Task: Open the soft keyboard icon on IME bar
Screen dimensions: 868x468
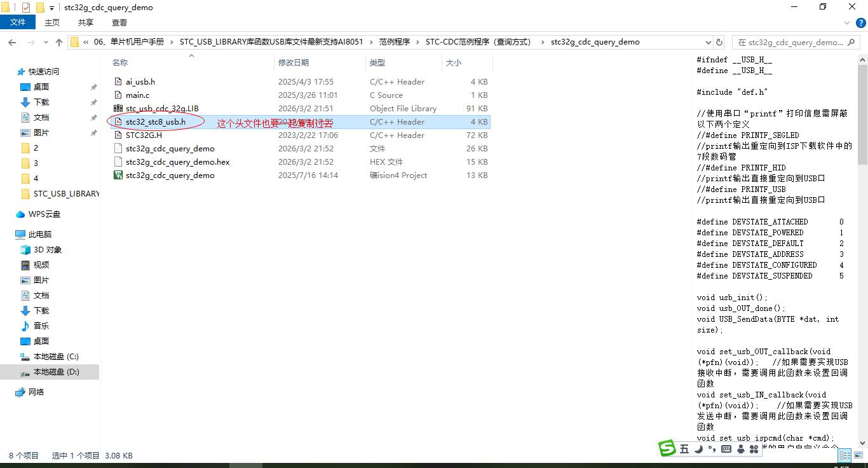Action: pyautogui.click(x=726, y=448)
